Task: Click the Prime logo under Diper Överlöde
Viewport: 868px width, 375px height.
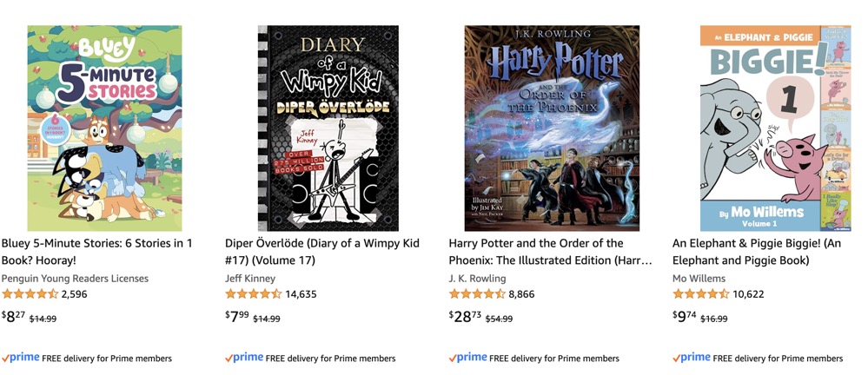Action: pyautogui.click(x=244, y=358)
